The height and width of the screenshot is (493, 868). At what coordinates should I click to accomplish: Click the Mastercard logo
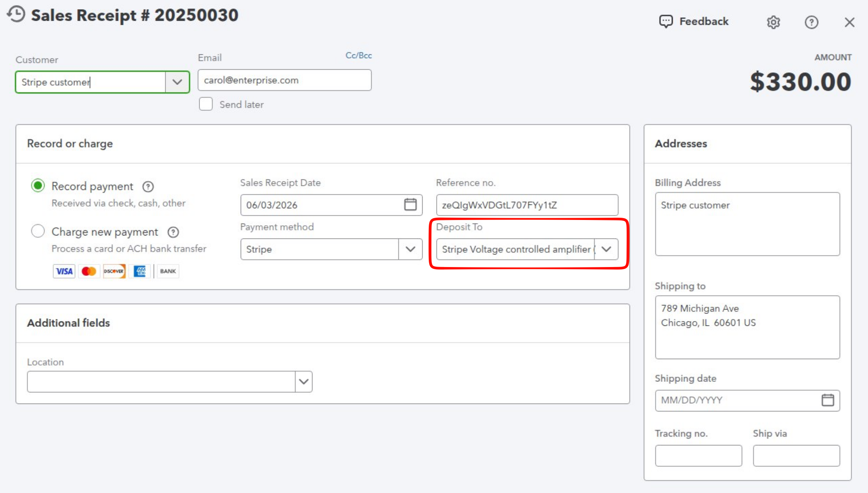(89, 271)
